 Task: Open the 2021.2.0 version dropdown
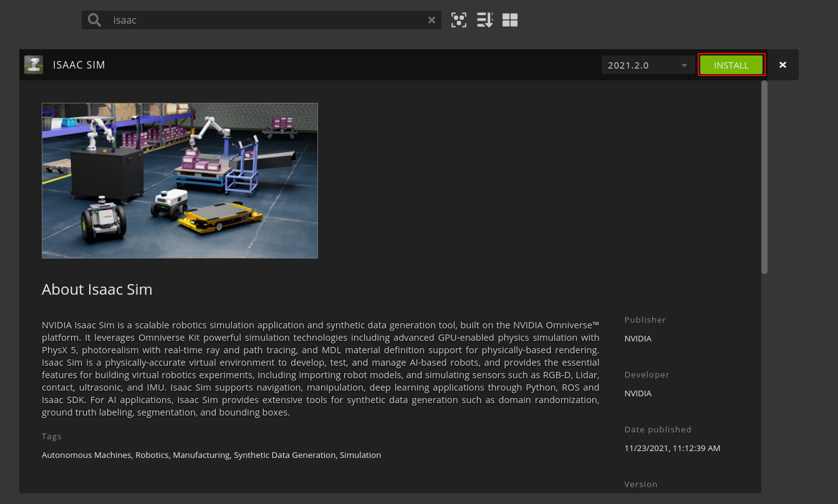pos(648,65)
